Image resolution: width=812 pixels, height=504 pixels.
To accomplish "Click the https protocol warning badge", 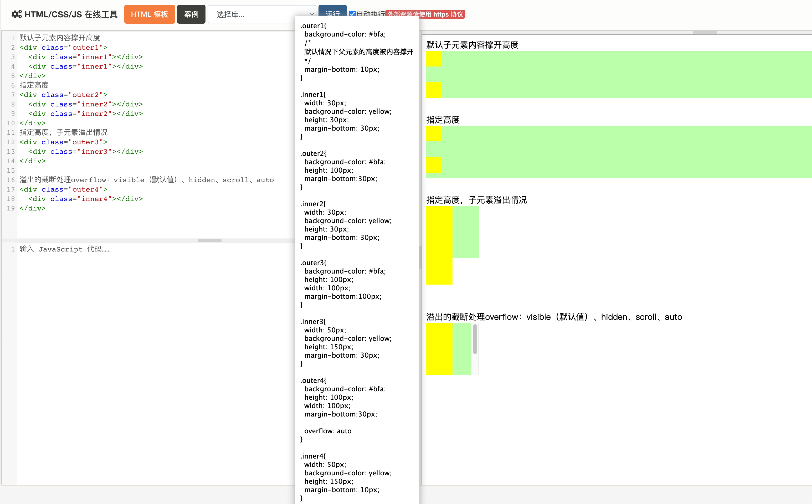I will point(425,14).
